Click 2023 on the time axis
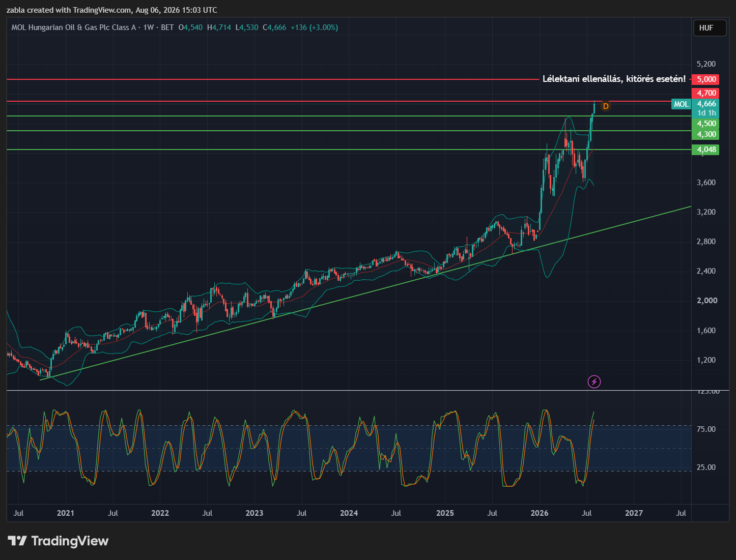Image resolution: width=736 pixels, height=560 pixels. (254, 513)
